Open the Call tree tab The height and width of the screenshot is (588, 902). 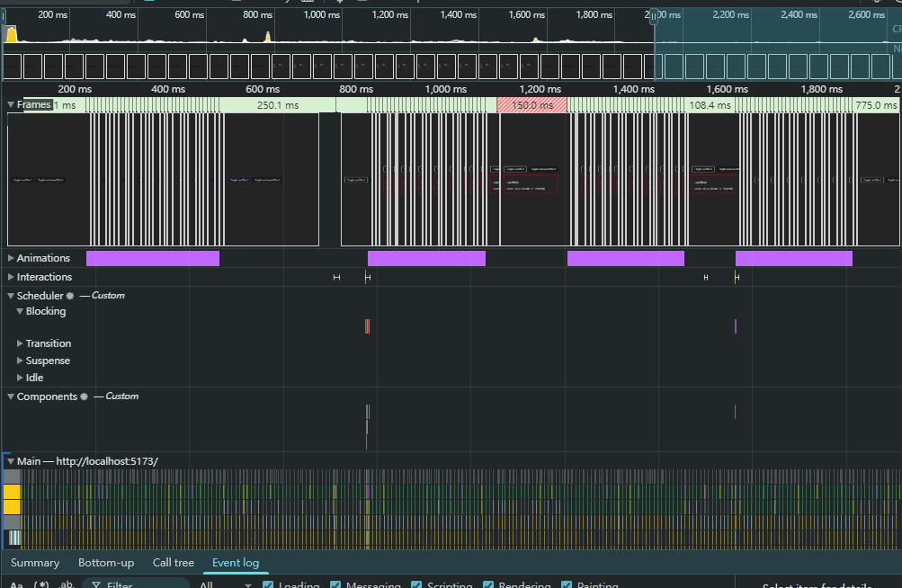(x=173, y=563)
